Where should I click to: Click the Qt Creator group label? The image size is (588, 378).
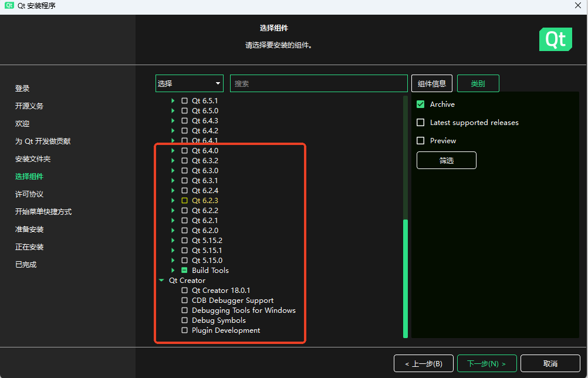[187, 281]
